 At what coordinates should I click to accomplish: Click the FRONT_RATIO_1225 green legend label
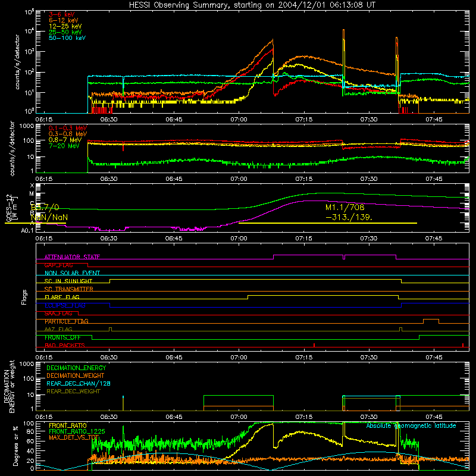coord(77,431)
